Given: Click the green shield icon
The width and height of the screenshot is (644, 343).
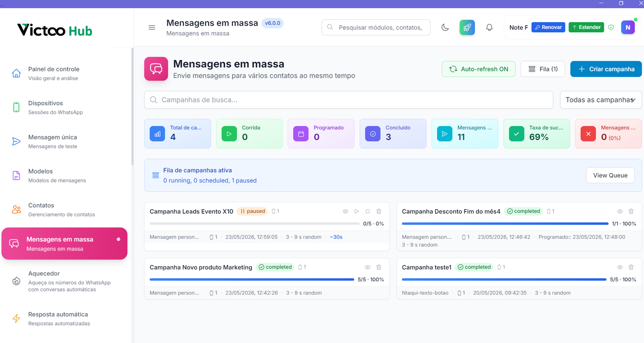Looking at the screenshot, I should tap(611, 28).
